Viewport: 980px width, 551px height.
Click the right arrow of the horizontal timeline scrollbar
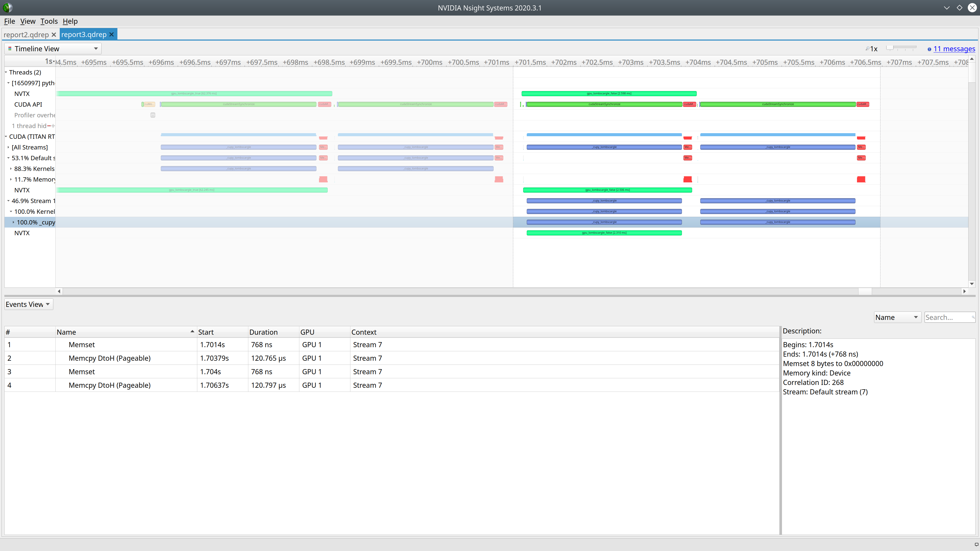pos(965,291)
